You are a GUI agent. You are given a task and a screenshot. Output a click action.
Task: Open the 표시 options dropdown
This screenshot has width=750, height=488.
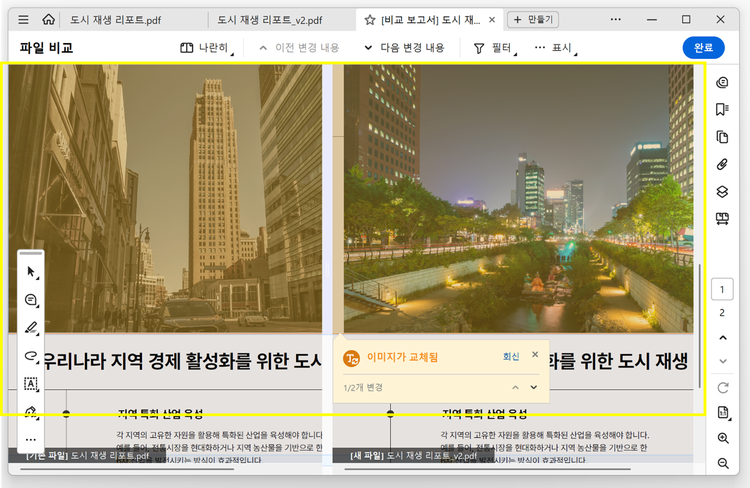coord(555,48)
